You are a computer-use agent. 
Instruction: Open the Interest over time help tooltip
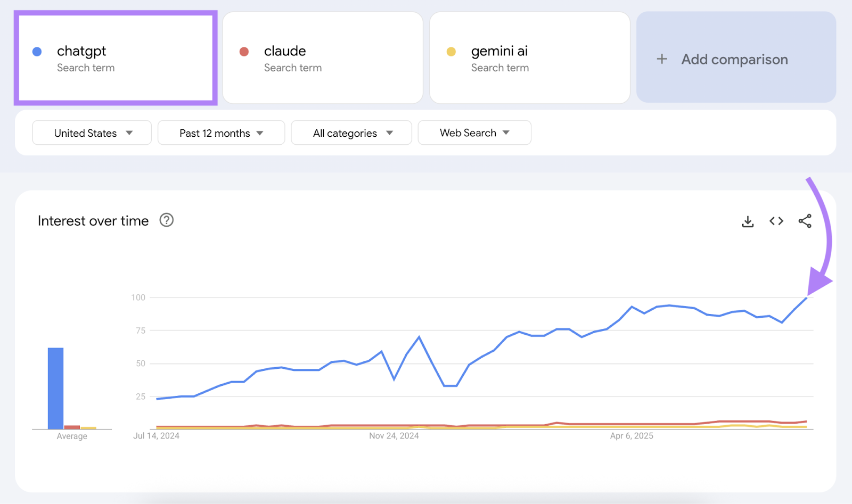coord(166,220)
